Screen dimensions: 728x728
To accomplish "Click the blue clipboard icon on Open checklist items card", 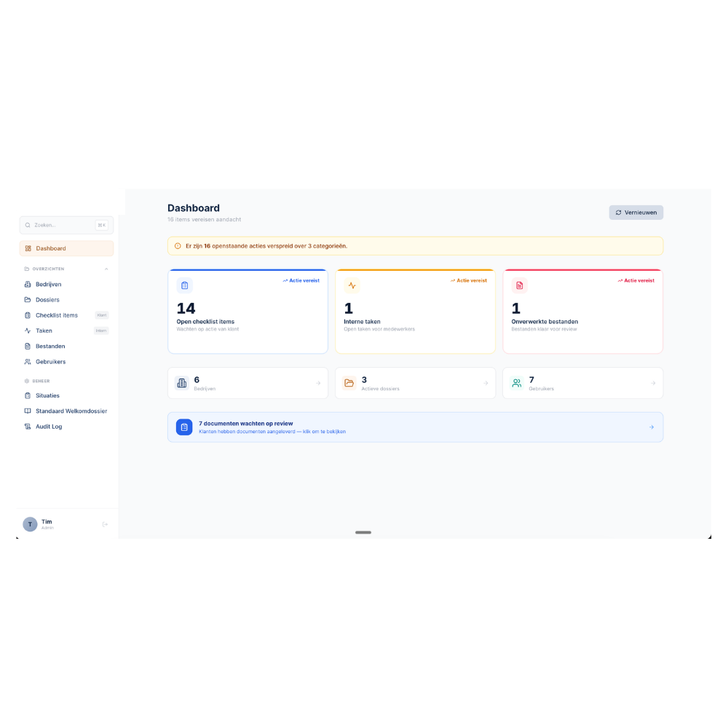I will [x=185, y=285].
